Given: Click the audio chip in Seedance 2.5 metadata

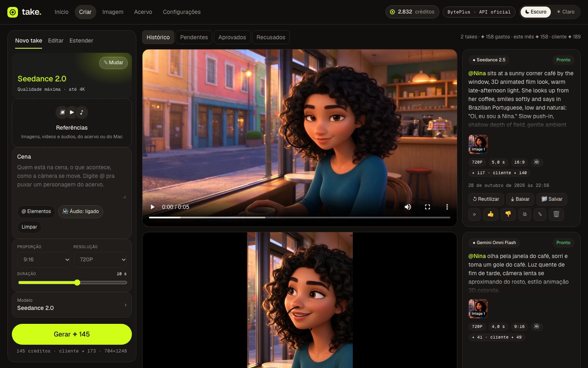Looking at the screenshot, I should [x=537, y=162].
